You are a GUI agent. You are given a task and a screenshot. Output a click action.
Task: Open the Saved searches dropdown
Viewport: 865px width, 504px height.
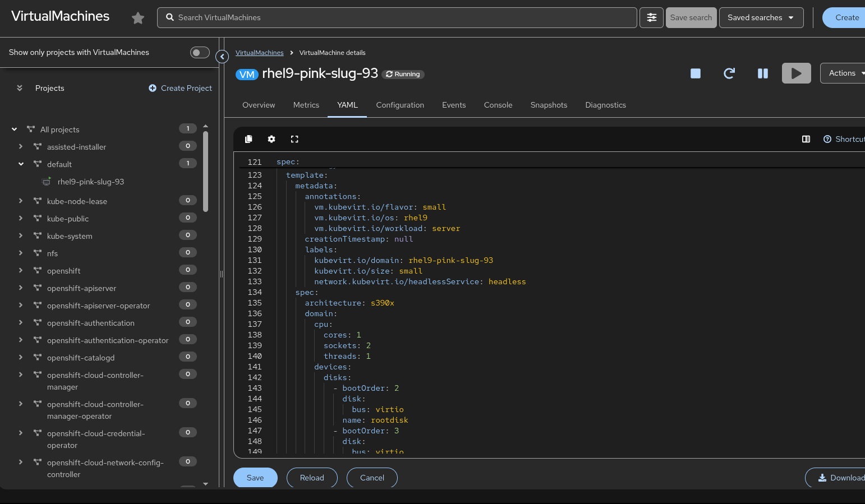click(x=761, y=18)
